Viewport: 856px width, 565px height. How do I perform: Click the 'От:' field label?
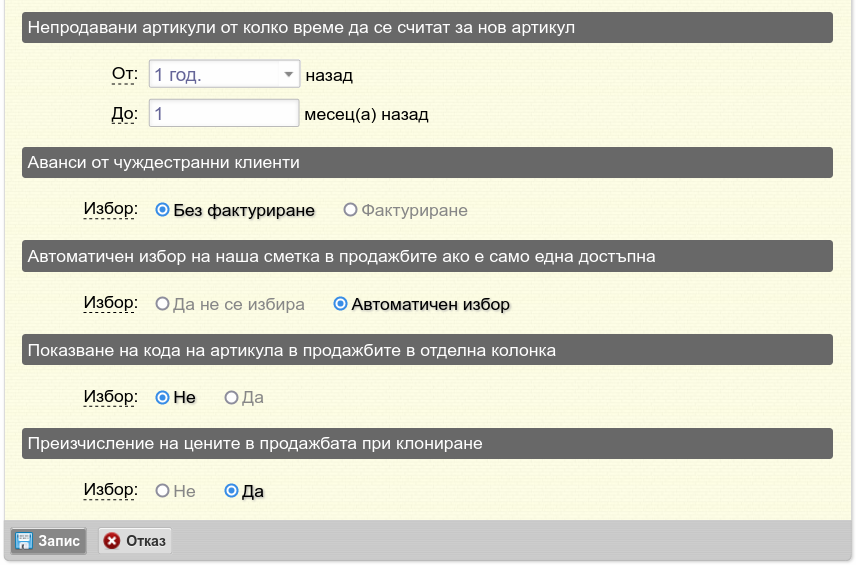point(124,74)
